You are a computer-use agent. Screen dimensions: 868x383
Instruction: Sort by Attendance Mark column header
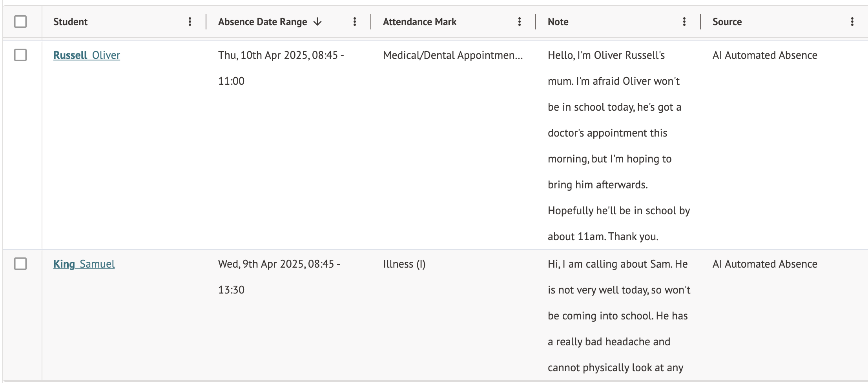pyautogui.click(x=419, y=22)
